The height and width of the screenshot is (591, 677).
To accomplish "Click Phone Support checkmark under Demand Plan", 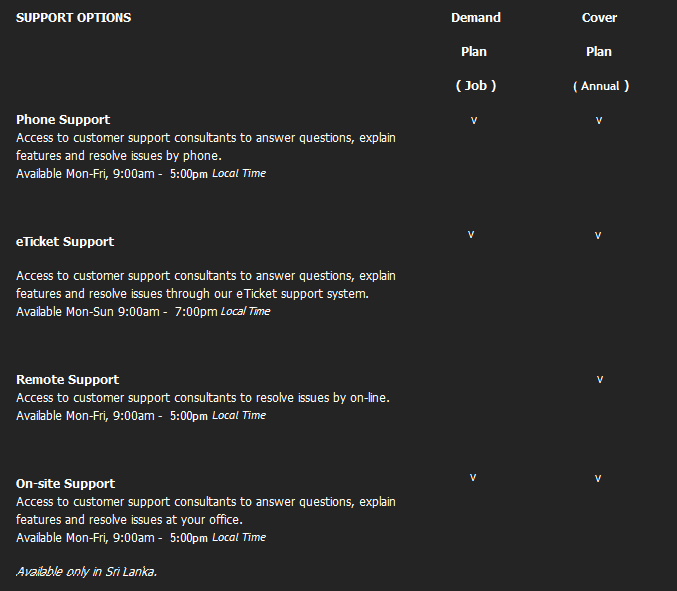I will click(473, 120).
